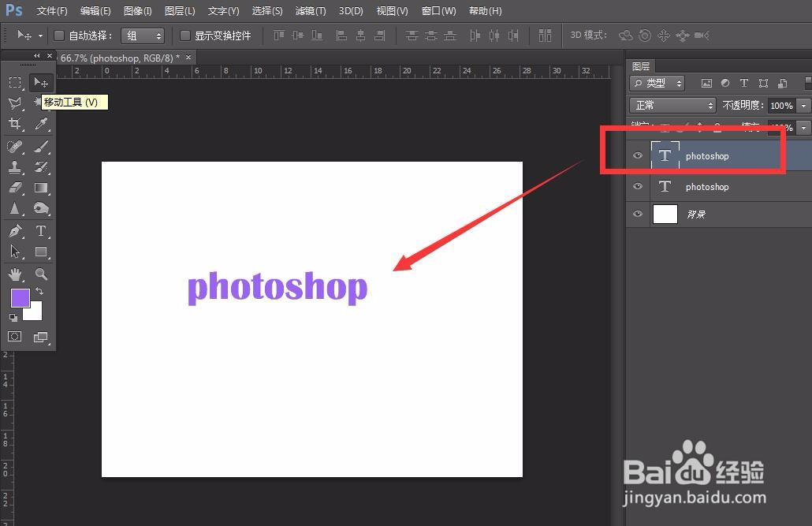Select the Eraser tool
Image resolution: width=812 pixels, height=526 pixels.
[15, 188]
